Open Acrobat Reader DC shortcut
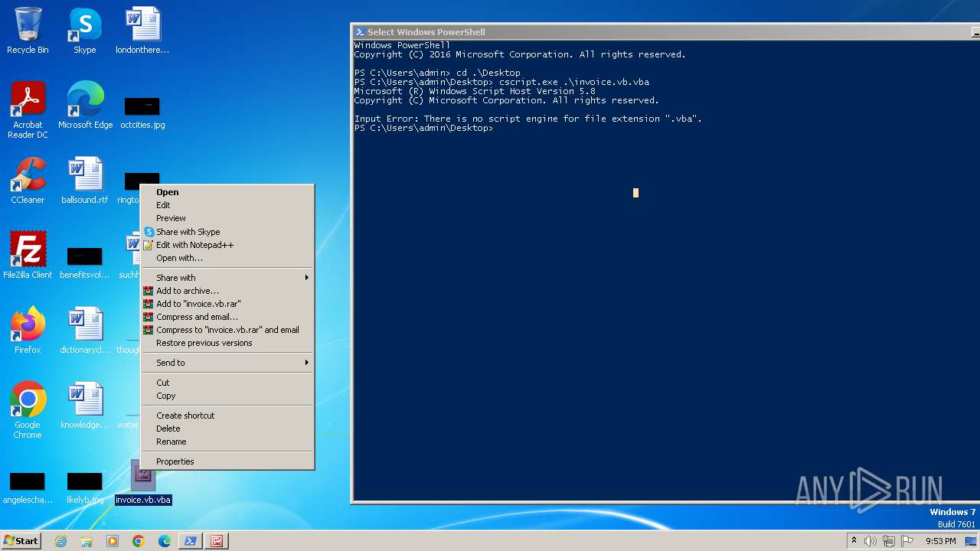The image size is (980, 551). (x=28, y=110)
